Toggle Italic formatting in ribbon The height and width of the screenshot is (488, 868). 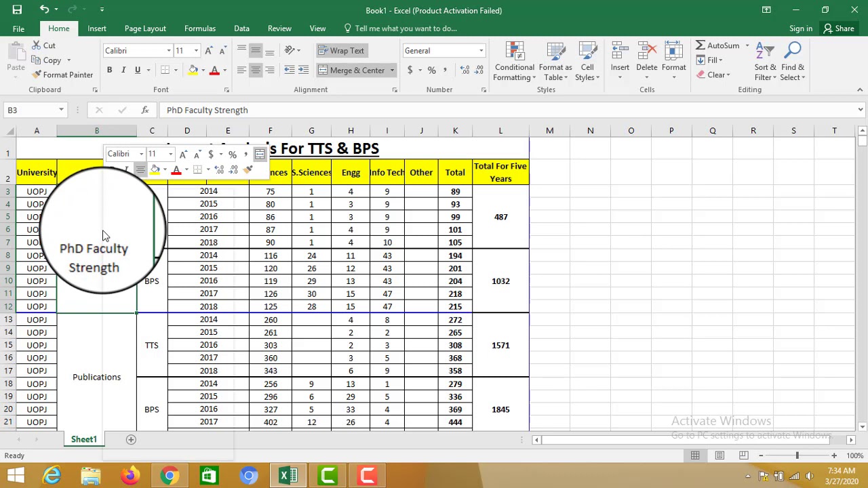pyautogui.click(x=123, y=70)
